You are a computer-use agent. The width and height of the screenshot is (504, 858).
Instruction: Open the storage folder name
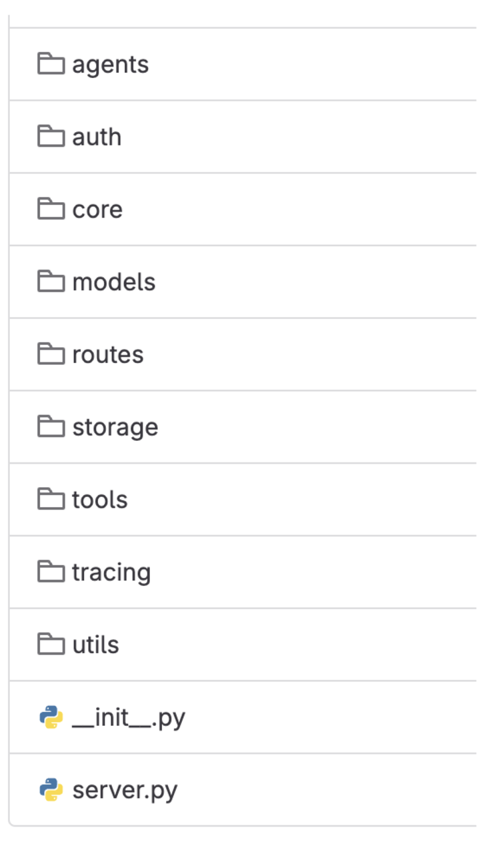point(115,428)
